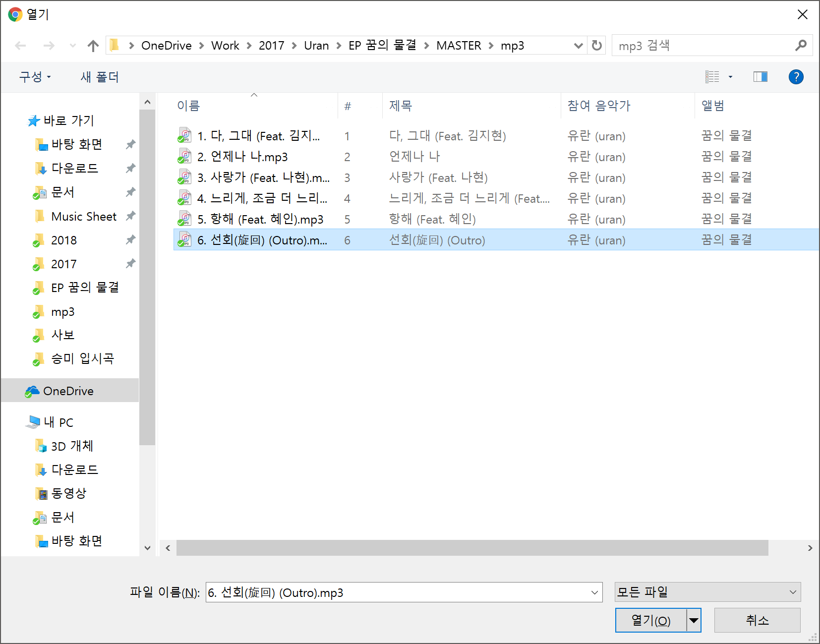Click title 사랑가 (Feat. 나현) cell
Image resolution: width=820 pixels, height=644 pixels.
click(438, 177)
